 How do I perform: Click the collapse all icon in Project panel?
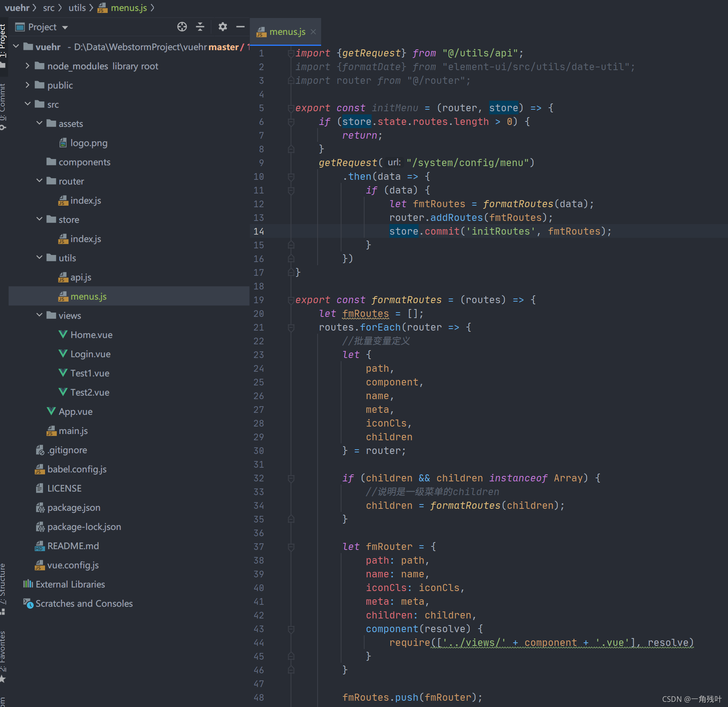[200, 27]
